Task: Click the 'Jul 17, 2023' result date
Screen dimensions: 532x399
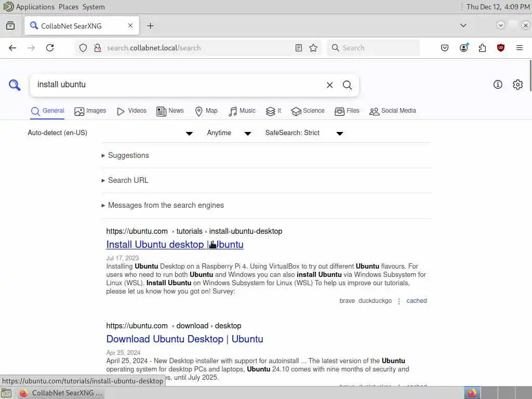Action: pos(123,258)
